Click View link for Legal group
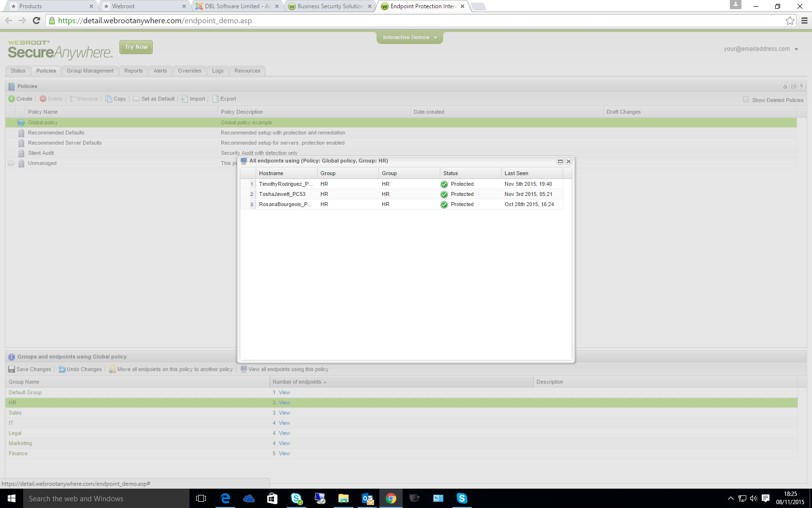 click(284, 433)
